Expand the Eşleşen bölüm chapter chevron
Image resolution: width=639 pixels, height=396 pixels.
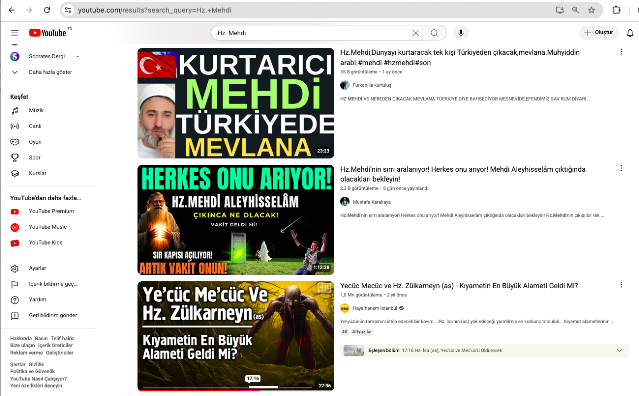click(x=619, y=350)
